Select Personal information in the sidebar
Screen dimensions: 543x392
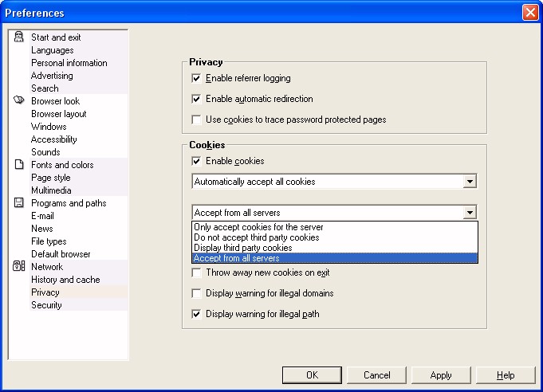click(x=69, y=63)
